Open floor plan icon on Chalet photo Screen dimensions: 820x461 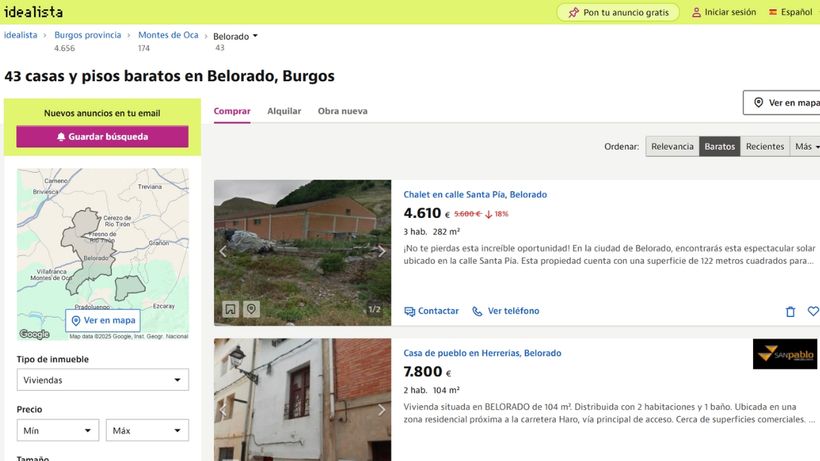coord(230,309)
